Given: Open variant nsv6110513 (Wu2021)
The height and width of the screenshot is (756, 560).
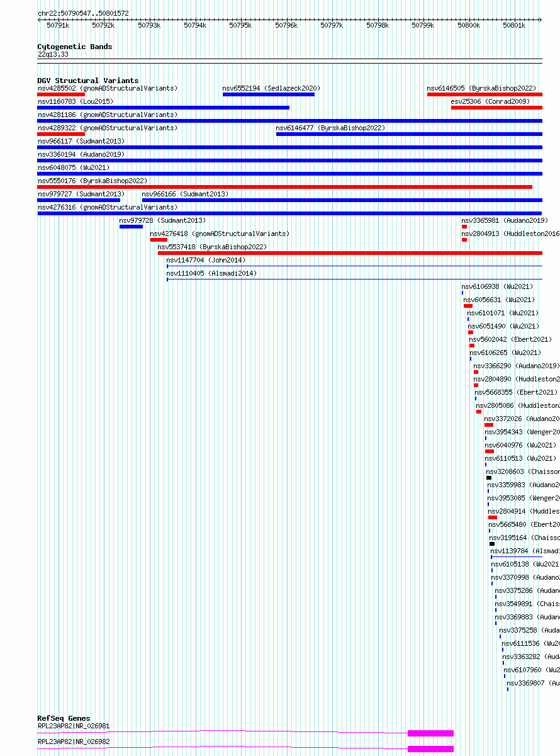Looking at the screenshot, I should tap(521, 458).
